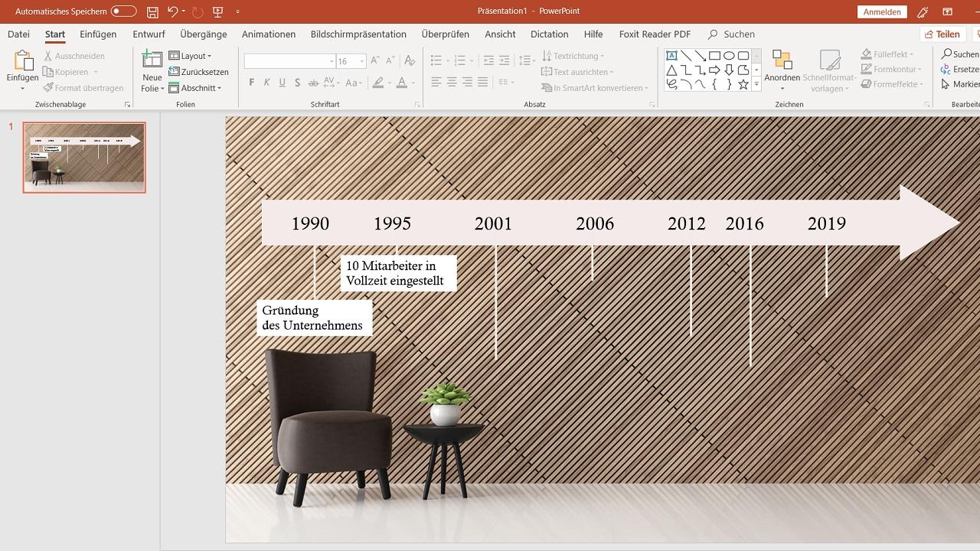Select the text box shape
980x551 pixels.
tap(671, 56)
